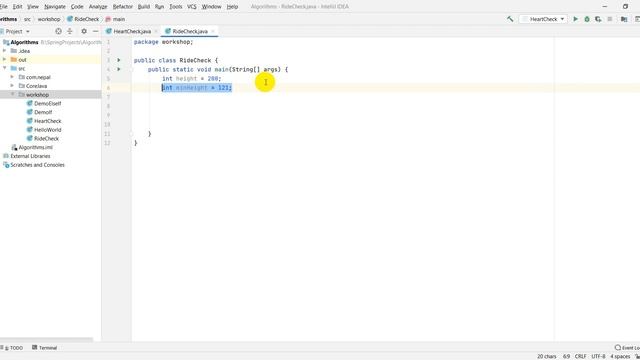Screen dimensions: 640x360
Task: Click the run gutter arrow beside class RideCheck
Action: (x=119, y=60)
